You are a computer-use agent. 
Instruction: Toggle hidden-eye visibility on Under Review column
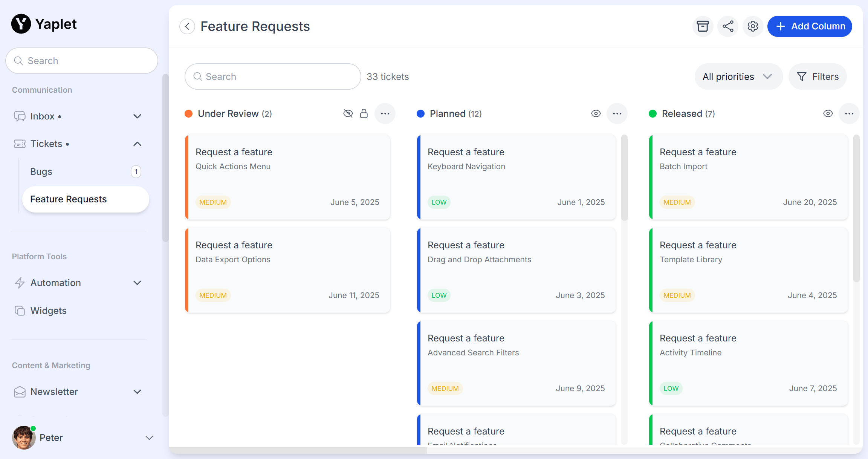[x=348, y=113]
